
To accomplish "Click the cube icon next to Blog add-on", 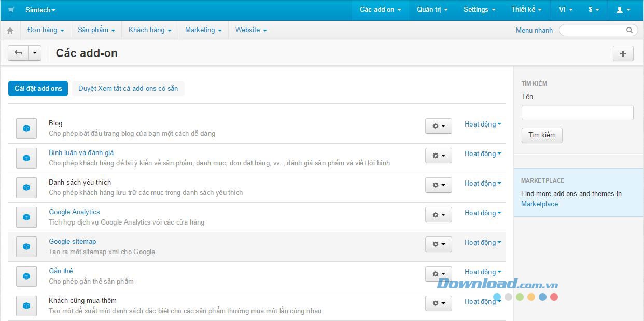I will click(26, 128).
